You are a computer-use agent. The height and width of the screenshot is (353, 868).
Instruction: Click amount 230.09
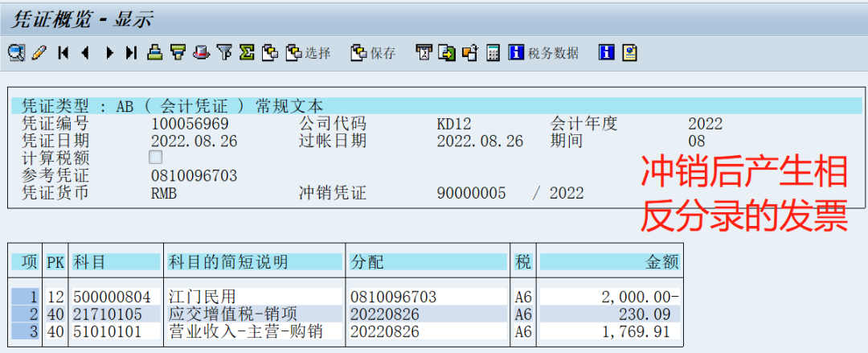pos(646,314)
